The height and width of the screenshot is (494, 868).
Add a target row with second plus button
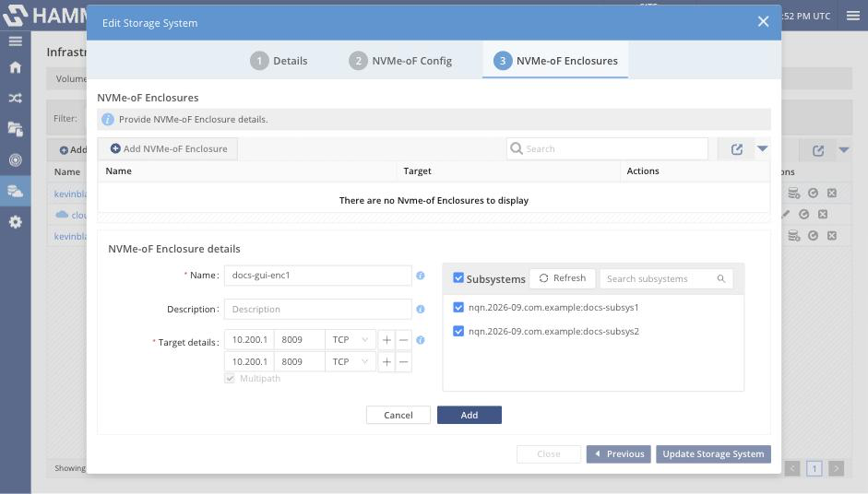click(386, 362)
